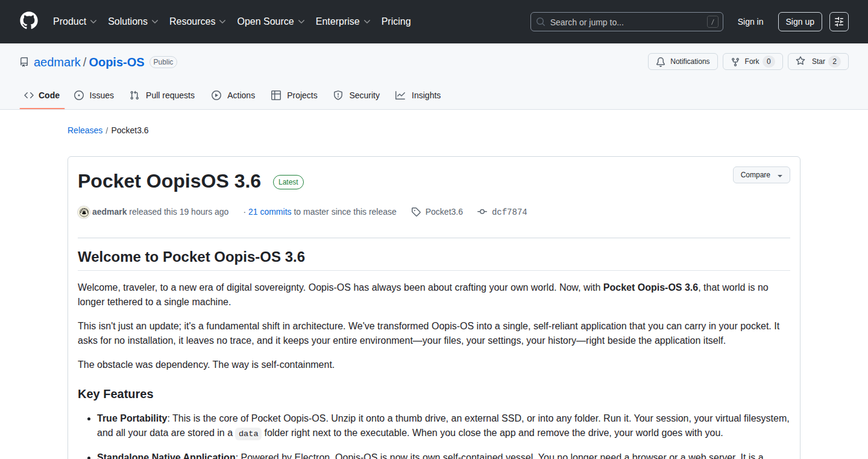Open the 21 commits link
The width and height of the screenshot is (868, 459).
point(270,212)
